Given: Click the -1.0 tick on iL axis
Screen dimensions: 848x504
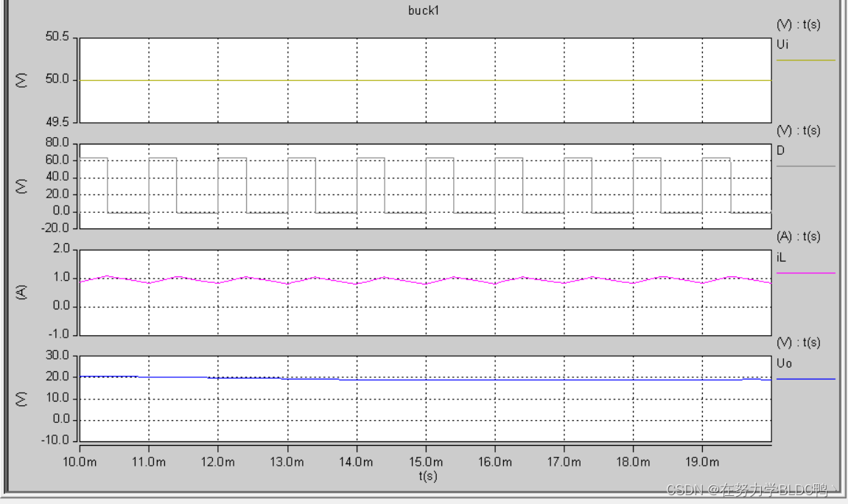Looking at the screenshot, I should [59, 334].
